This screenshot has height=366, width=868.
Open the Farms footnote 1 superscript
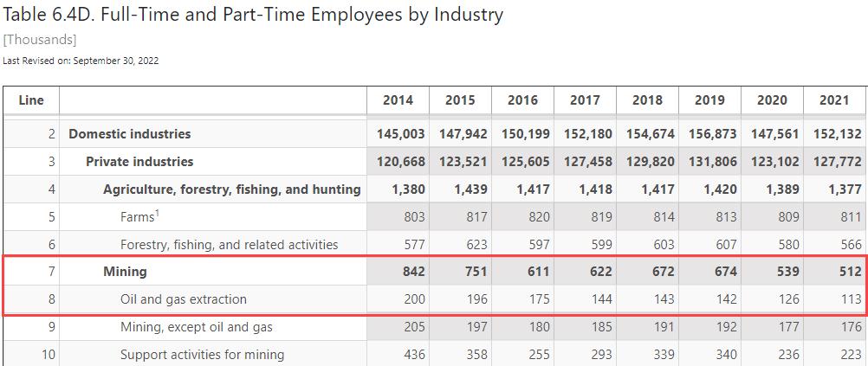[157, 213]
